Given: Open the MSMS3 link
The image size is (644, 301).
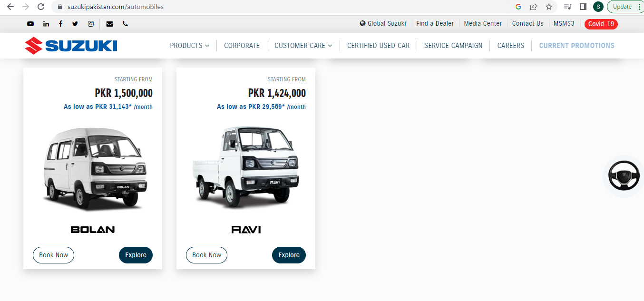Looking at the screenshot, I should click(564, 23).
